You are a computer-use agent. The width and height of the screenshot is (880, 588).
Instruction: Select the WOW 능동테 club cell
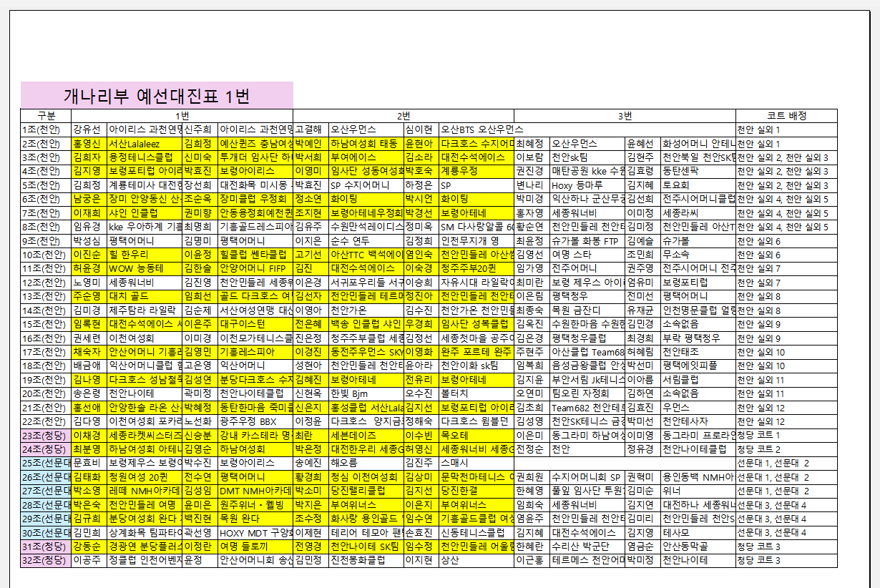[x=144, y=269]
